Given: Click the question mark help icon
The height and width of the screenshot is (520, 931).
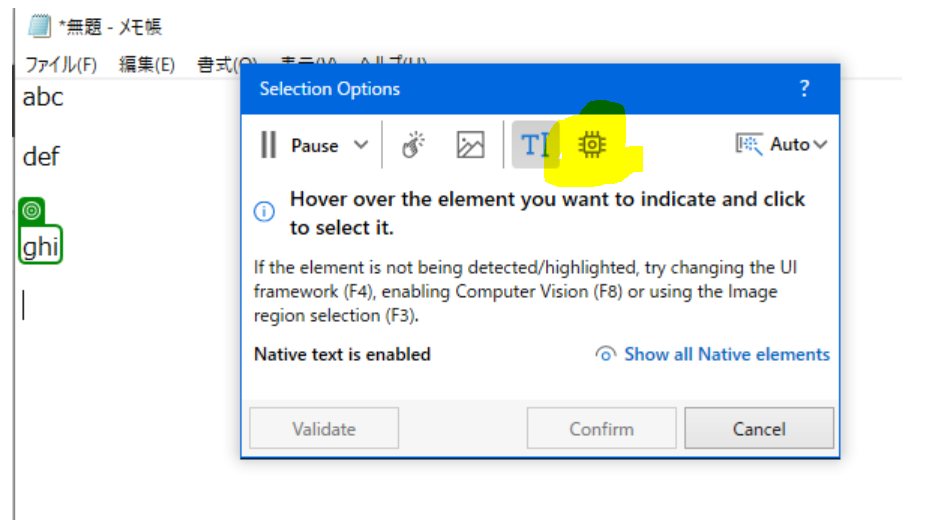Looking at the screenshot, I should point(804,89).
